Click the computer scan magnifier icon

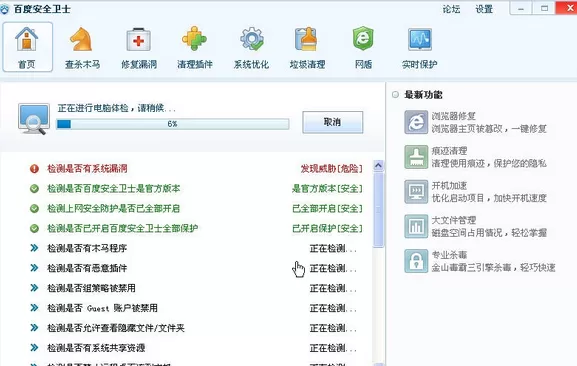34,119
